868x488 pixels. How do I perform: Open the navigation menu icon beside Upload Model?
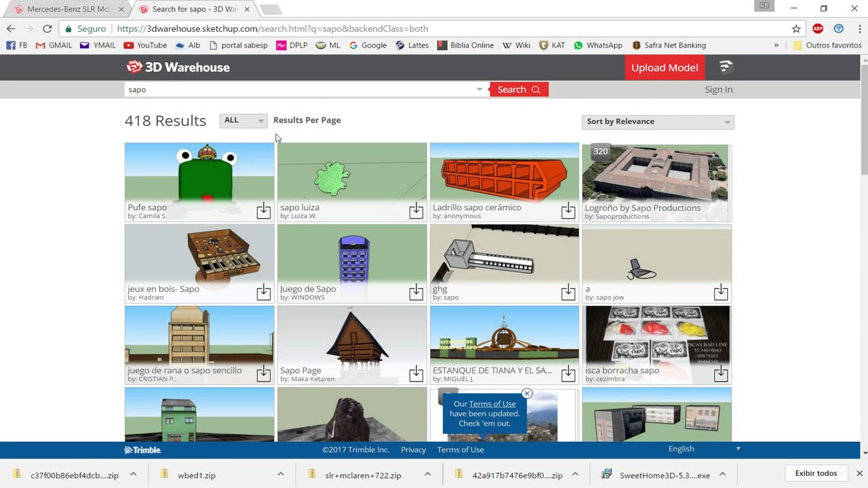[726, 66]
